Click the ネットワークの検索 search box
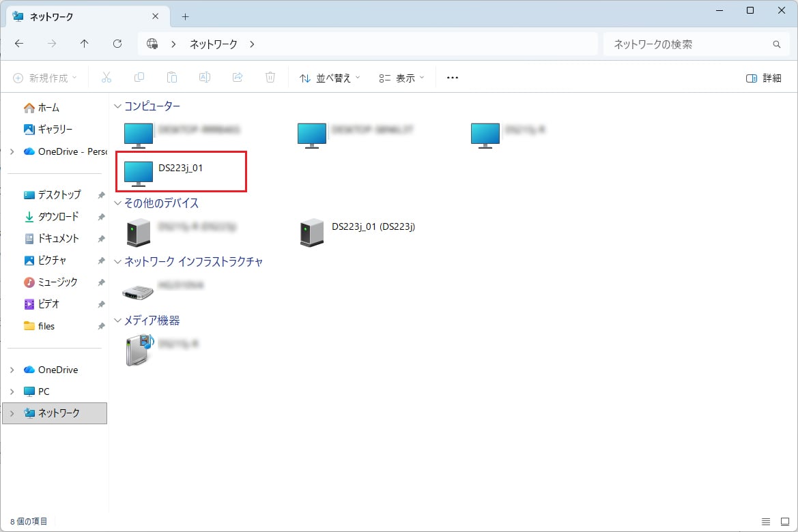 689,44
